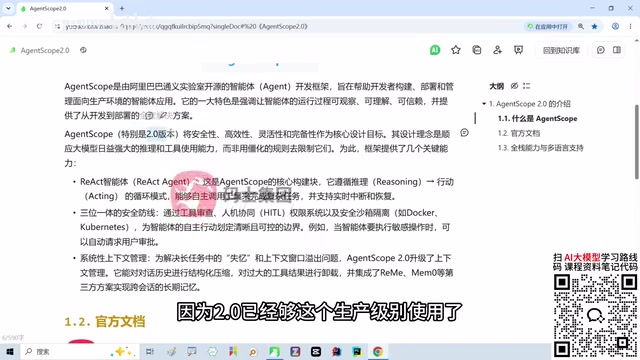Screen dimensions: 640x360
Task: Open the comments bubble icon in the header
Action: (600, 50)
